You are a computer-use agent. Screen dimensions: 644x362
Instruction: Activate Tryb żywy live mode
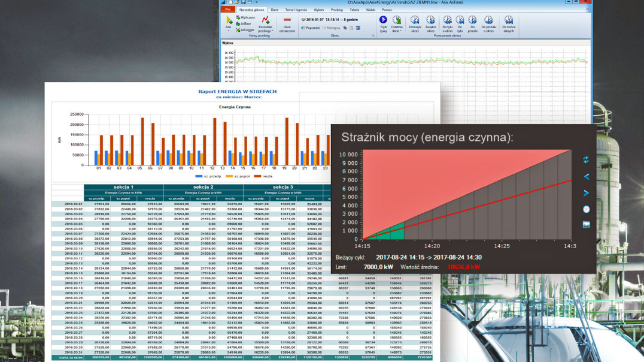pos(383,24)
